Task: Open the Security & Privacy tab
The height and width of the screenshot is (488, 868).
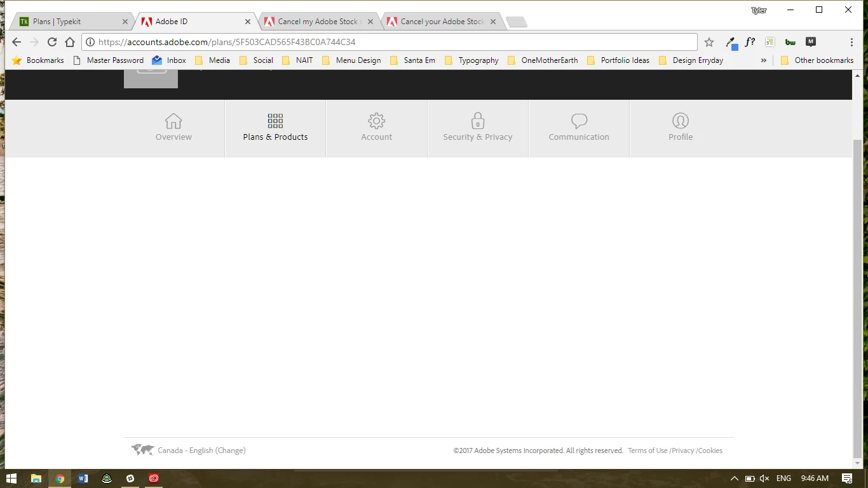Action: (x=478, y=128)
